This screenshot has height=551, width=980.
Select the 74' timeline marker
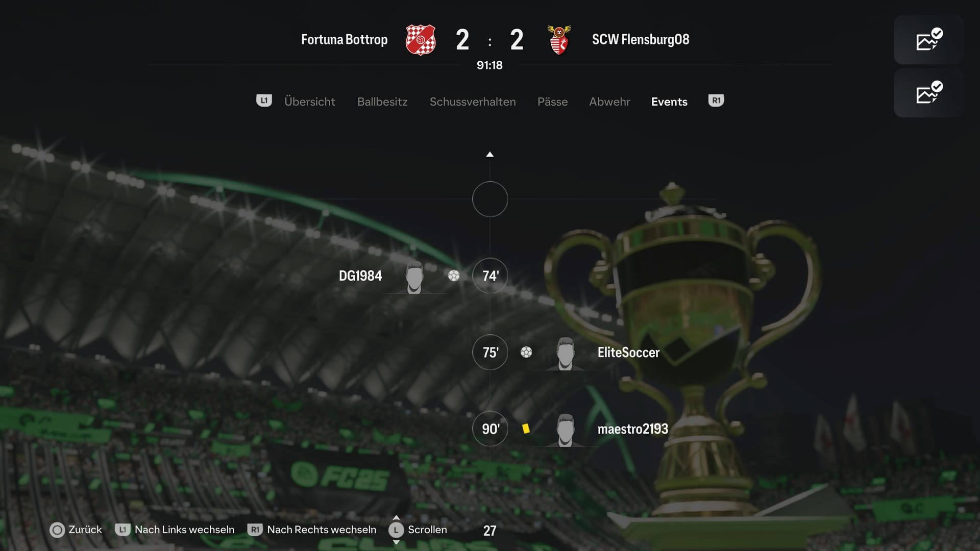coord(490,275)
